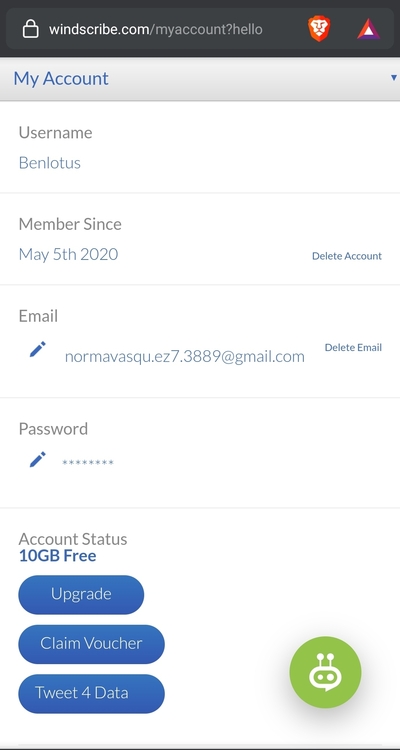Open the My Account header menu
Screen dimensions: 400x750
(x=200, y=78)
